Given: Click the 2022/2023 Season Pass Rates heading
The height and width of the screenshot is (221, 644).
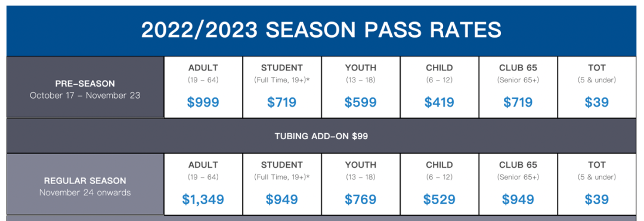Looking at the screenshot, I should (321, 30).
